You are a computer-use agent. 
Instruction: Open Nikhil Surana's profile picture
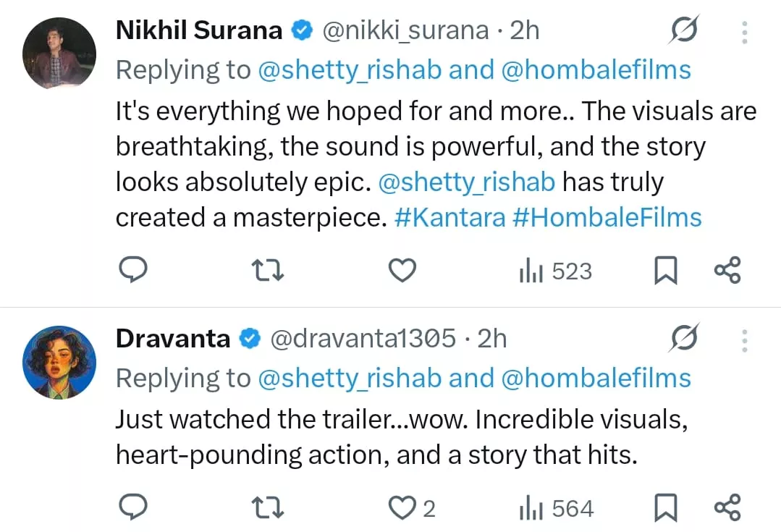(x=59, y=53)
